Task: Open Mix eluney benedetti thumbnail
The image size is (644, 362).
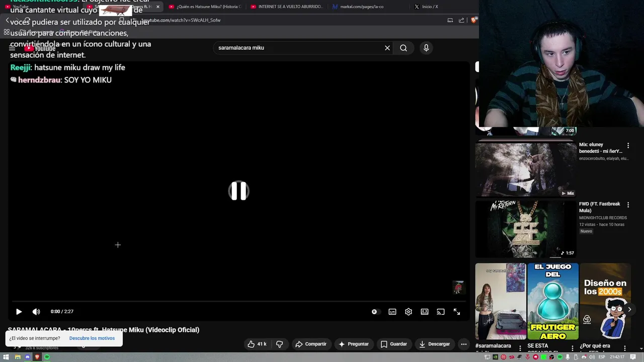Action: [x=525, y=168]
